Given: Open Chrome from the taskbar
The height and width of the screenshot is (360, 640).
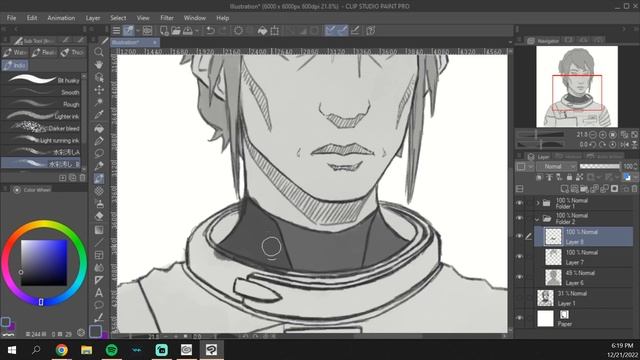Looking at the screenshot, I should pyautogui.click(x=62, y=350).
